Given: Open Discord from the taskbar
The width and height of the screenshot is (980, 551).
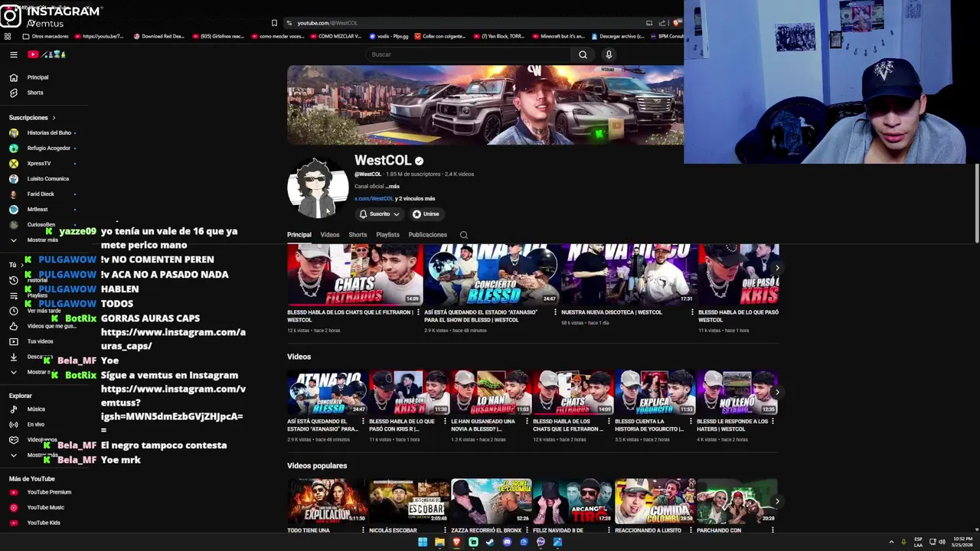Looking at the screenshot, I should [507, 542].
